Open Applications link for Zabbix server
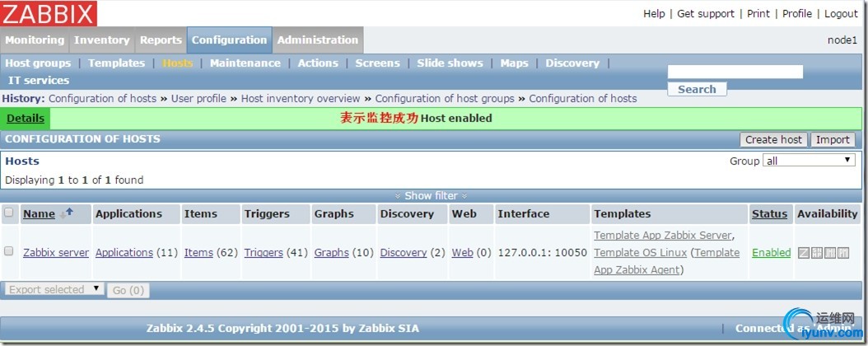This screenshot has height=346, width=868. (x=124, y=252)
